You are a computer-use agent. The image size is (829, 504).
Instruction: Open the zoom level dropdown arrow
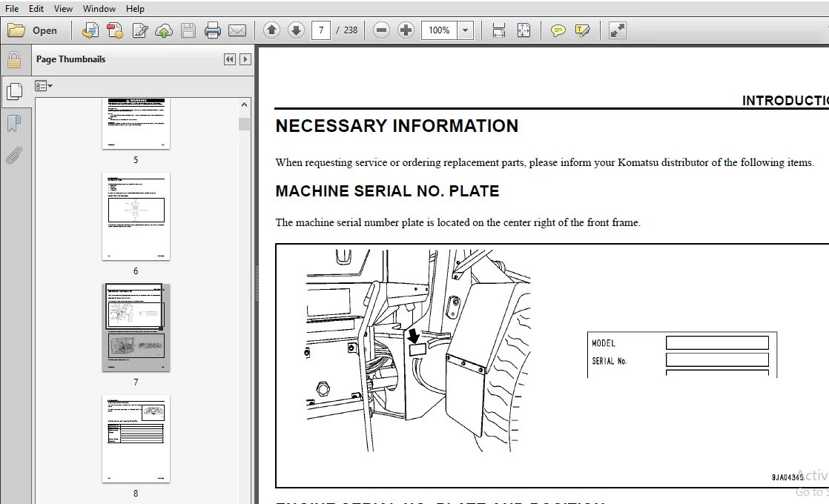click(465, 30)
